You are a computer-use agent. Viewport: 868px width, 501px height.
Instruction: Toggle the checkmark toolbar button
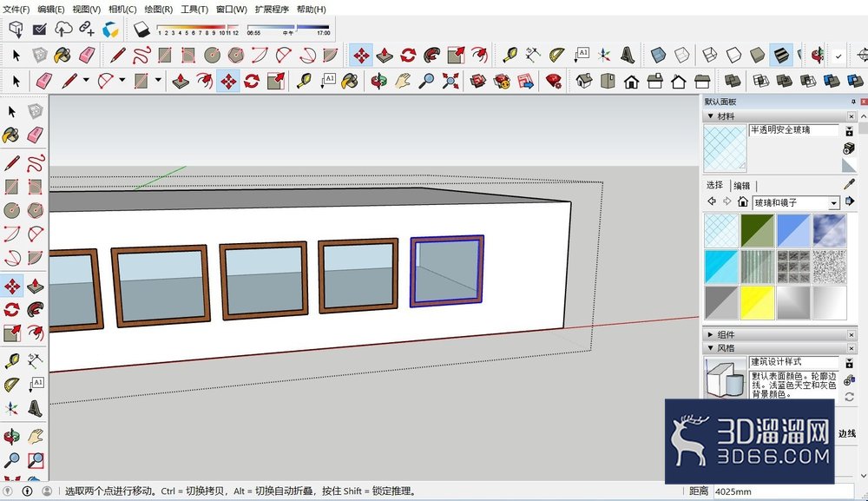838,56
